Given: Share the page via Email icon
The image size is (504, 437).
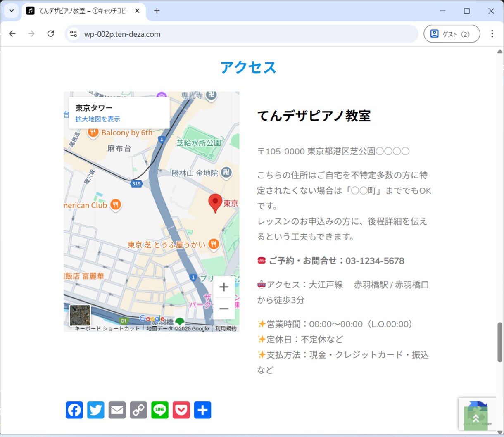Looking at the screenshot, I should coord(117,410).
